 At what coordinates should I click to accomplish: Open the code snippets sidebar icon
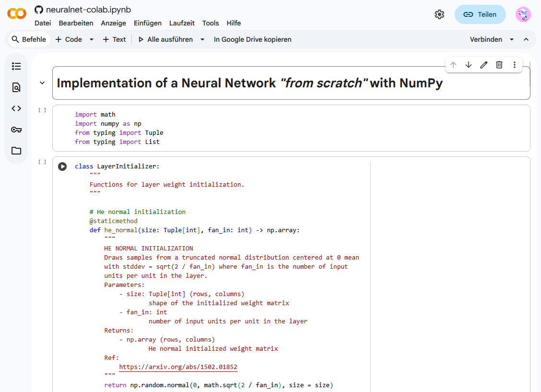[x=16, y=108]
